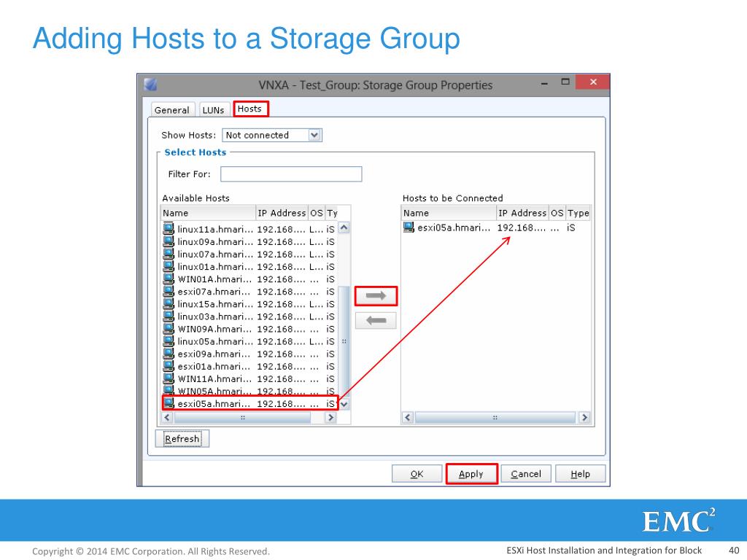Select the linux11a.hmari host row
This screenshot has height=560, width=747.
(x=249, y=228)
